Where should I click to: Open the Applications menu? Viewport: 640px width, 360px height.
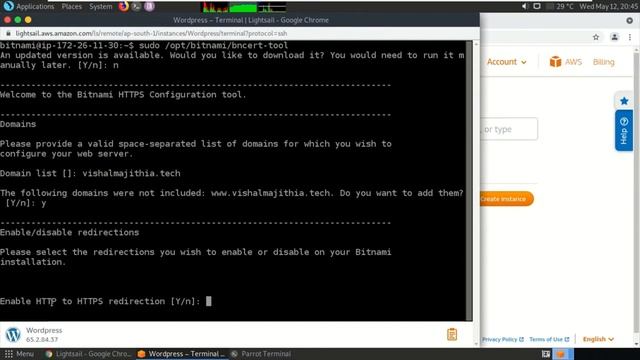coord(35,7)
